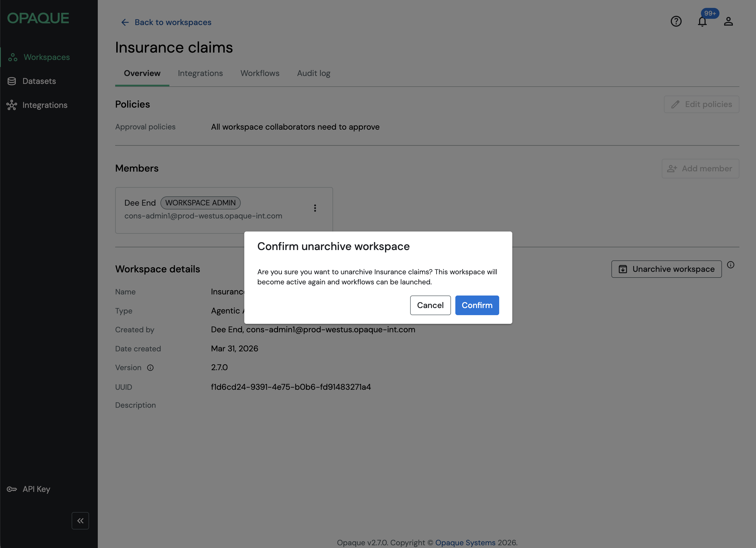Click the Unarchive workspace button
This screenshot has height=548, width=756.
[x=666, y=269]
